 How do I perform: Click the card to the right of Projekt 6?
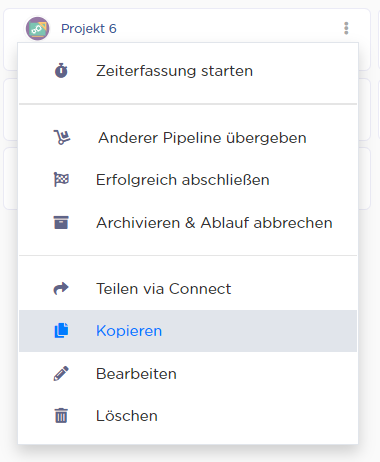pyautogui.click(x=379, y=39)
